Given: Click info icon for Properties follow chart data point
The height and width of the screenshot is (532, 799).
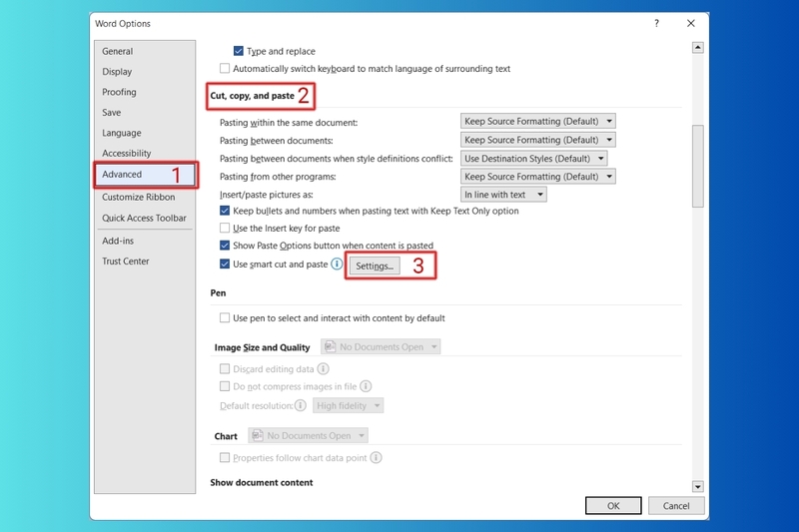Looking at the screenshot, I should point(377,458).
